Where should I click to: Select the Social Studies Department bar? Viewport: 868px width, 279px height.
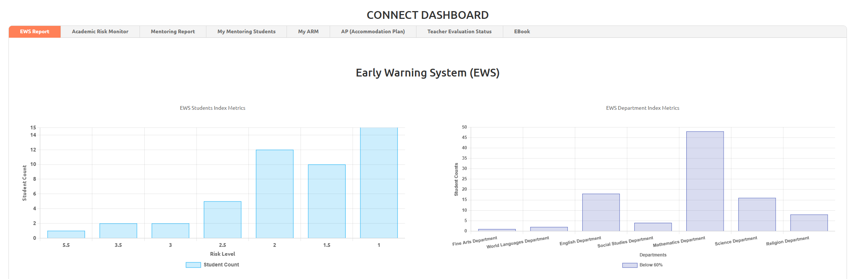(653, 227)
